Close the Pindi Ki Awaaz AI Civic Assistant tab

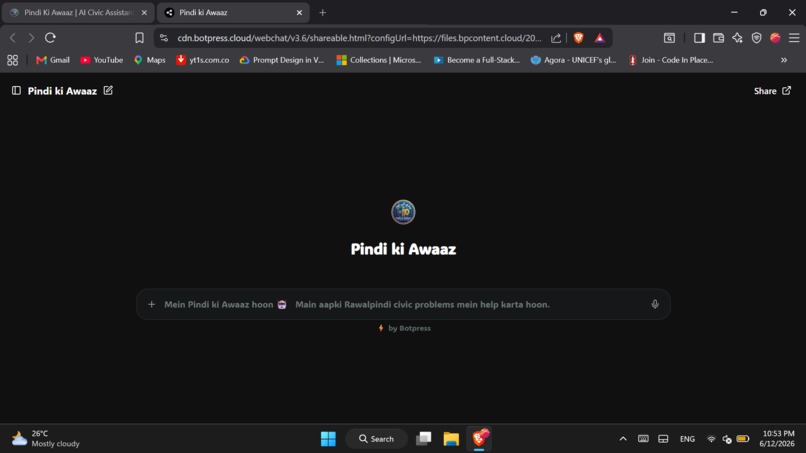(x=144, y=12)
